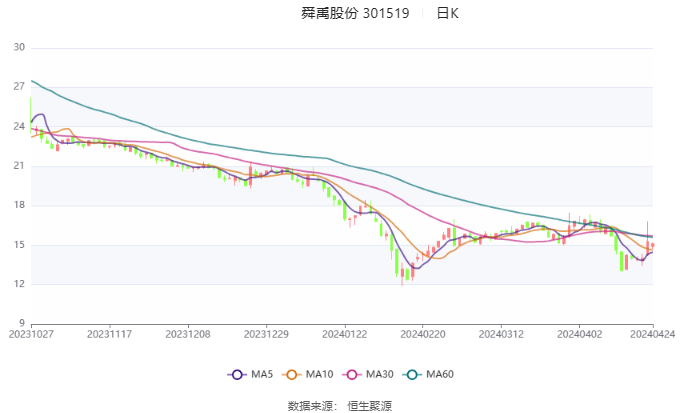Click y-axis value 9

tap(22, 323)
